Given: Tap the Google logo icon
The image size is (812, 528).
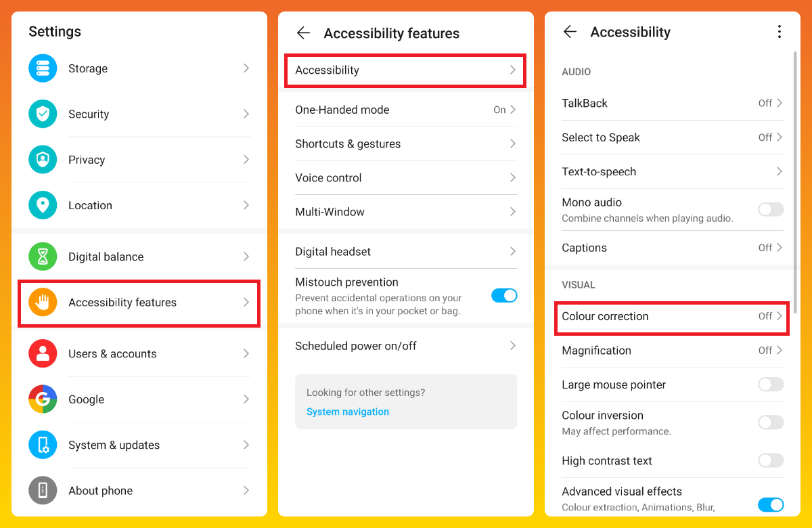Looking at the screenshot, I should point(43,399).
